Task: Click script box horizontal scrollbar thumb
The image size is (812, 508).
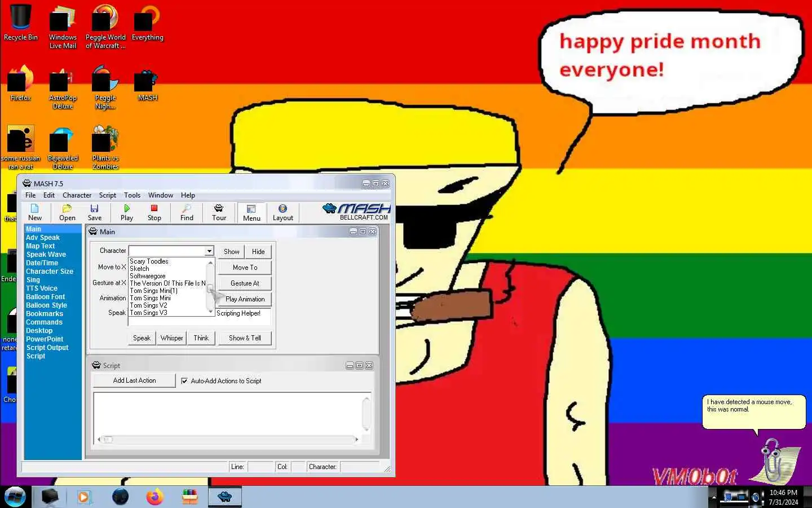Action: 107,439
